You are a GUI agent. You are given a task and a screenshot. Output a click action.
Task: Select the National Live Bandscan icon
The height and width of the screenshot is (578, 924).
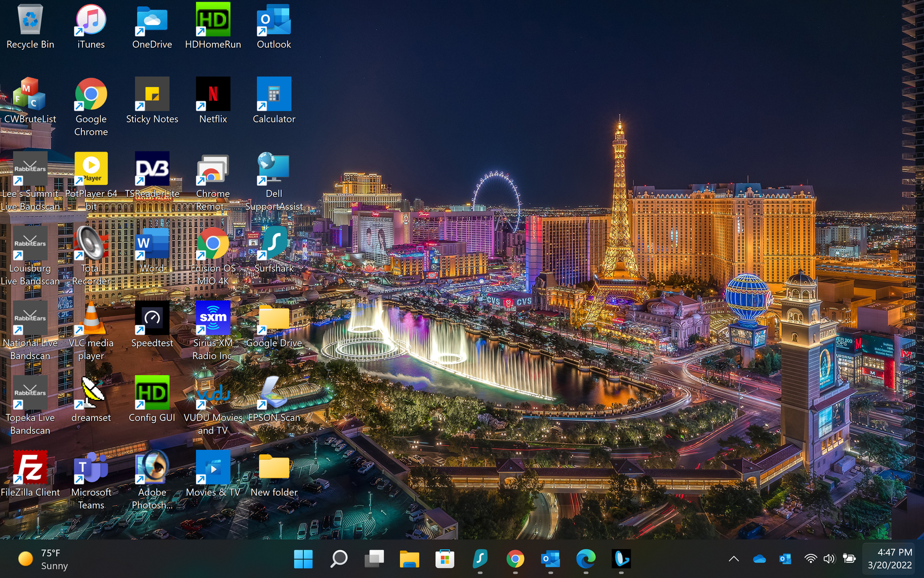pyautogui.click(x=30, y=331)
